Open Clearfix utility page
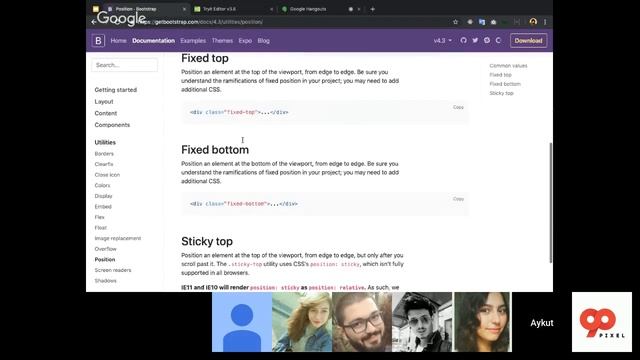The image size is (640, 360). coord(104,164)
